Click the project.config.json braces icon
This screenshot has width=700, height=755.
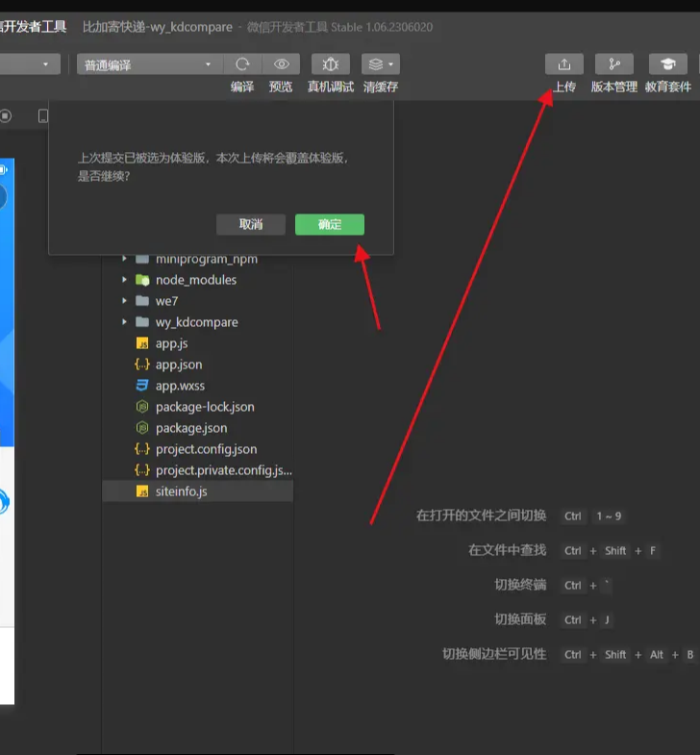[x=142, y=449]
